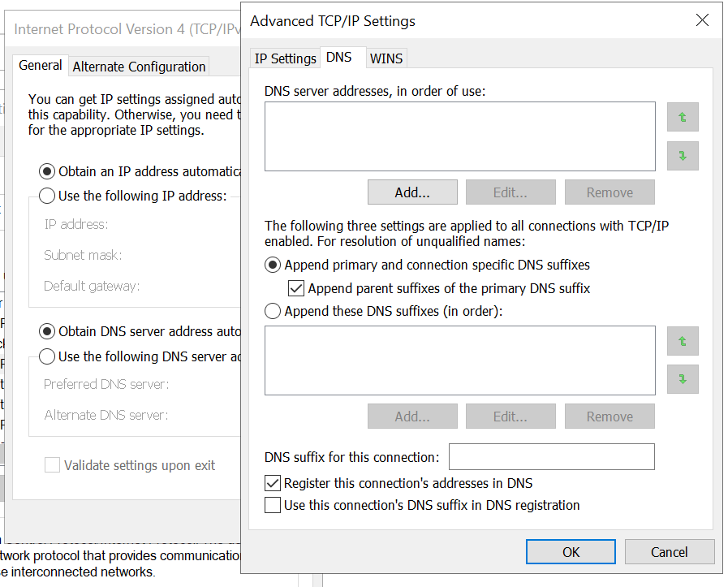Confirm settings with OK
This screenshot has width=728, height=587.
click(571, 551)
